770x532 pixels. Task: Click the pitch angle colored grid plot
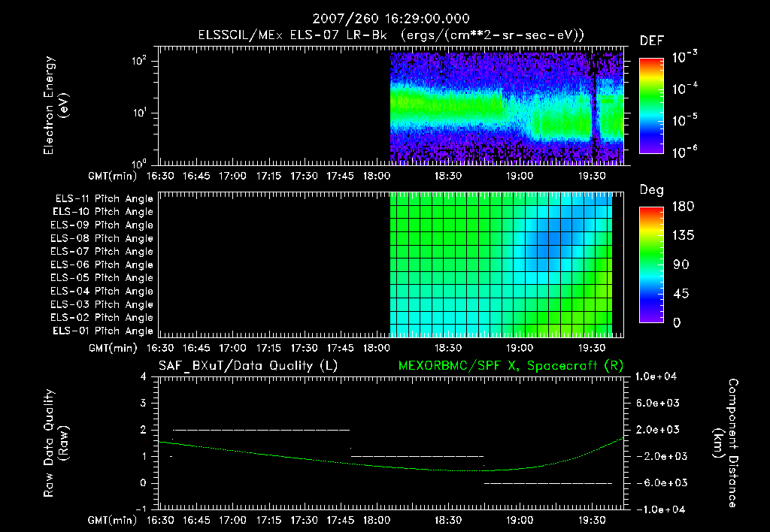[x=501, y=264]
